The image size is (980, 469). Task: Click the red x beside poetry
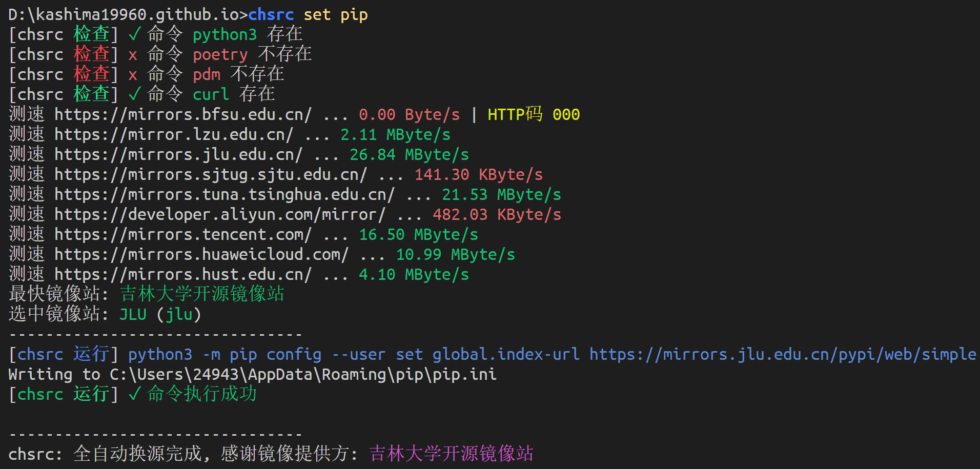click(x=133, y=55)
